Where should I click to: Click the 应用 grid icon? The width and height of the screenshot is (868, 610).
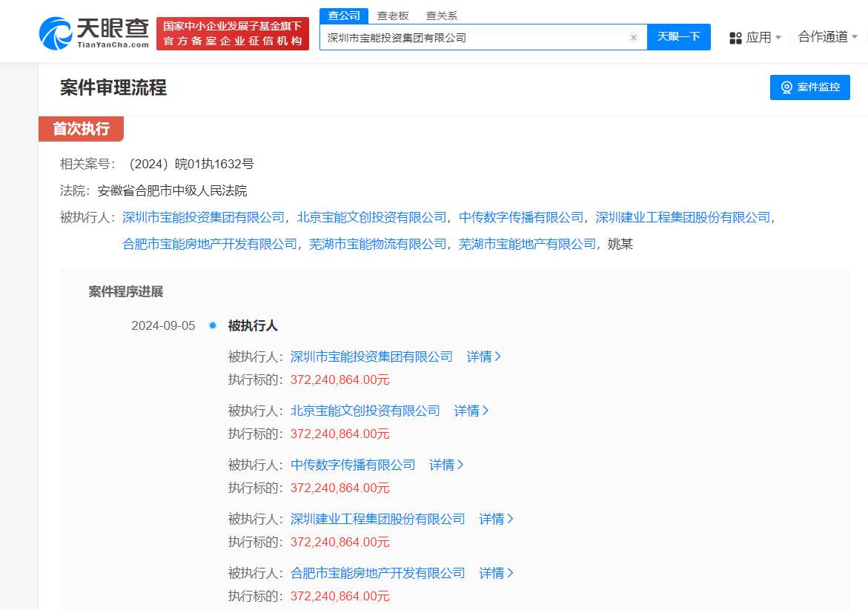tap(736, 39)
